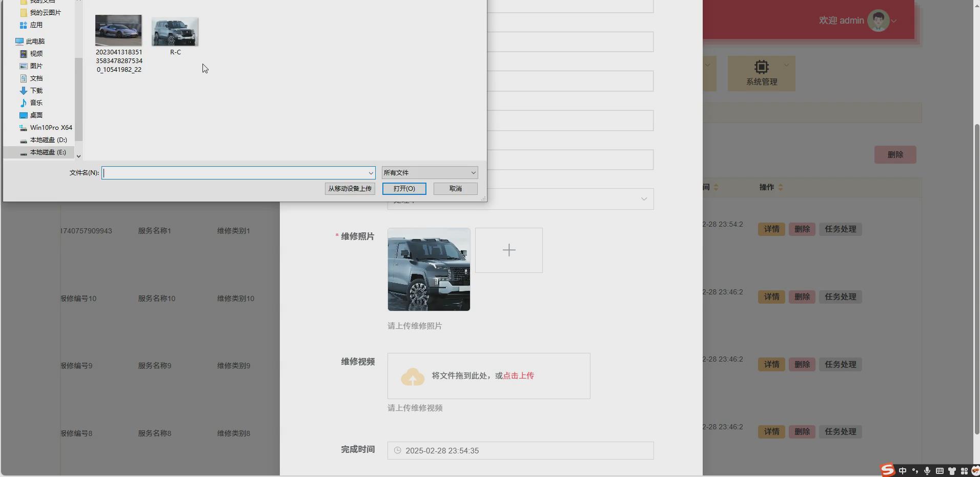This screenshot has width=980, height=477.
Task: Click the cloud upload icon in 维修视频 area
Action: click(x=413, y=376)
